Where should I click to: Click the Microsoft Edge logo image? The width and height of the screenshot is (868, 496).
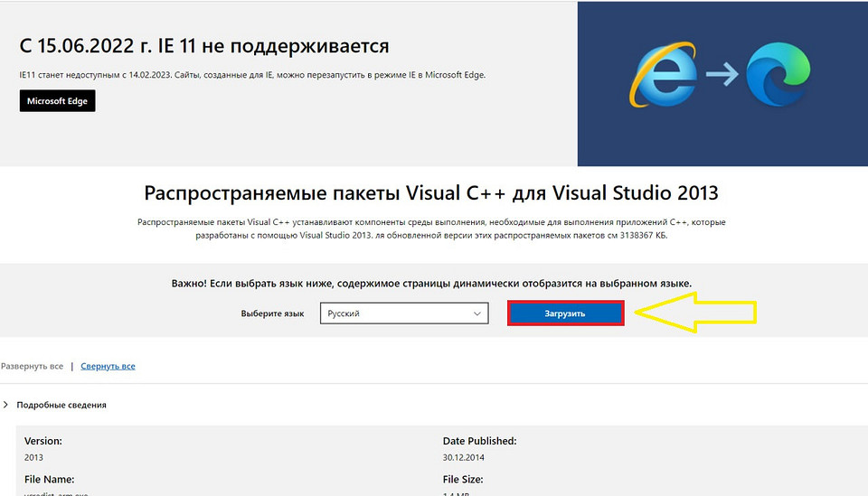pyautogui.click(x=778, y=77)
